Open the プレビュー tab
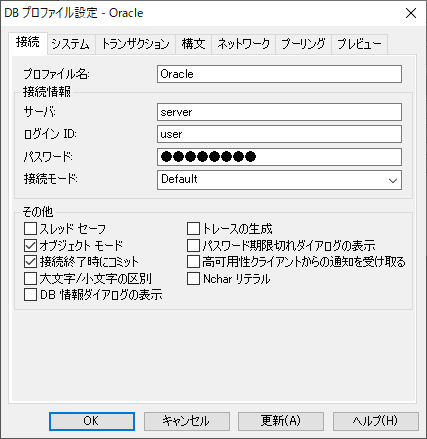 coord(359,44)
